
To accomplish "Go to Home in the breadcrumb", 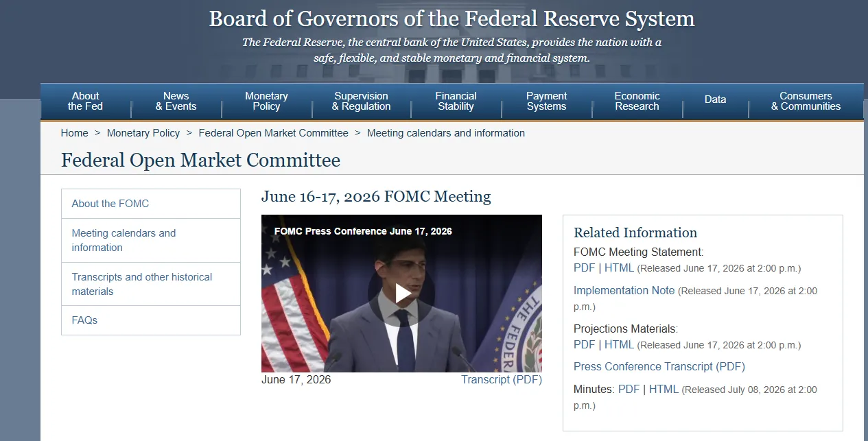I will (x=74, y=133).
